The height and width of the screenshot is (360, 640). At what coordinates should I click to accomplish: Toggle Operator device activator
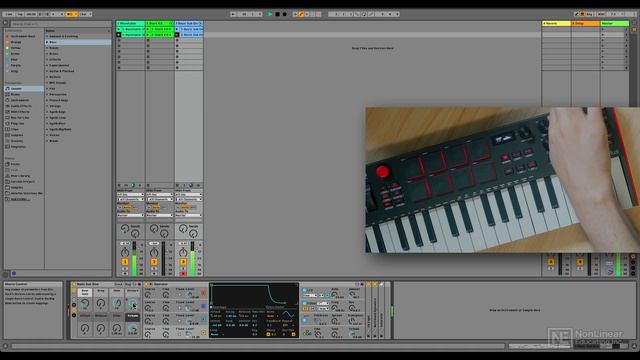click(147, 284)
